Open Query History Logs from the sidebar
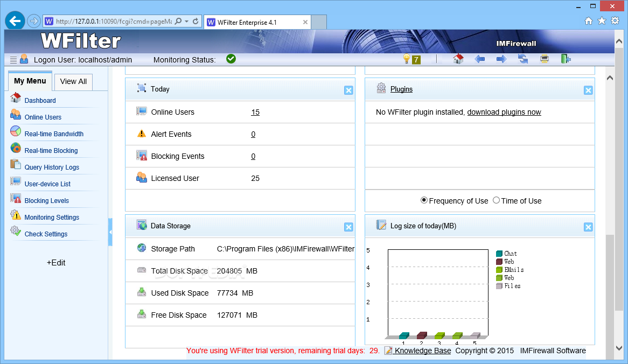This screenshot has width=628, height=364. (x=52, y=167)
